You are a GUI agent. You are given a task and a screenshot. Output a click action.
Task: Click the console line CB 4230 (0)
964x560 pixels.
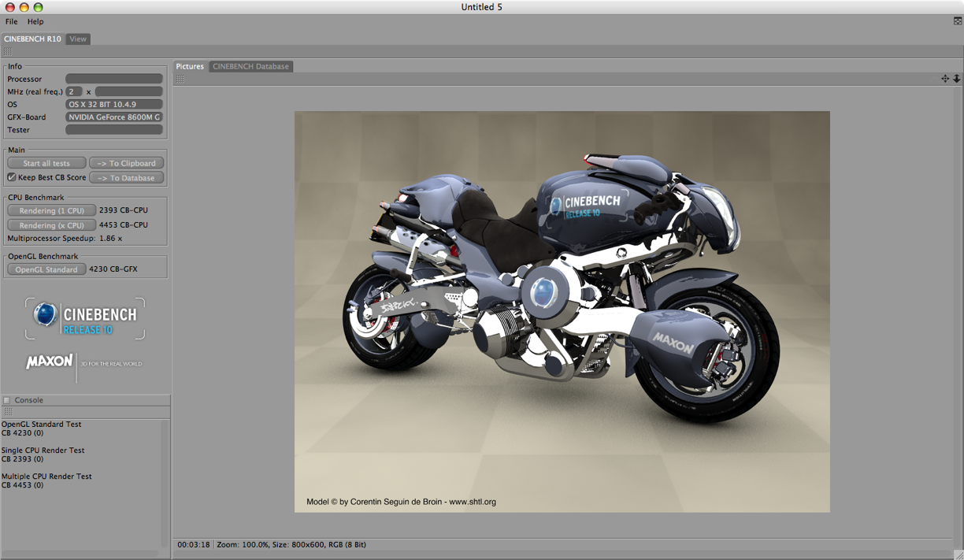tap(23, 433)
